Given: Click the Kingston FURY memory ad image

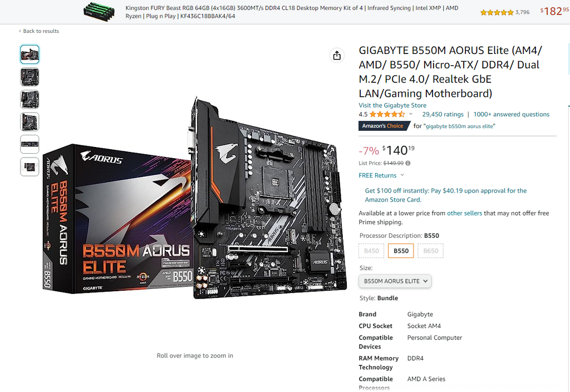Looking at the screenshot, I should coord(99,12).
